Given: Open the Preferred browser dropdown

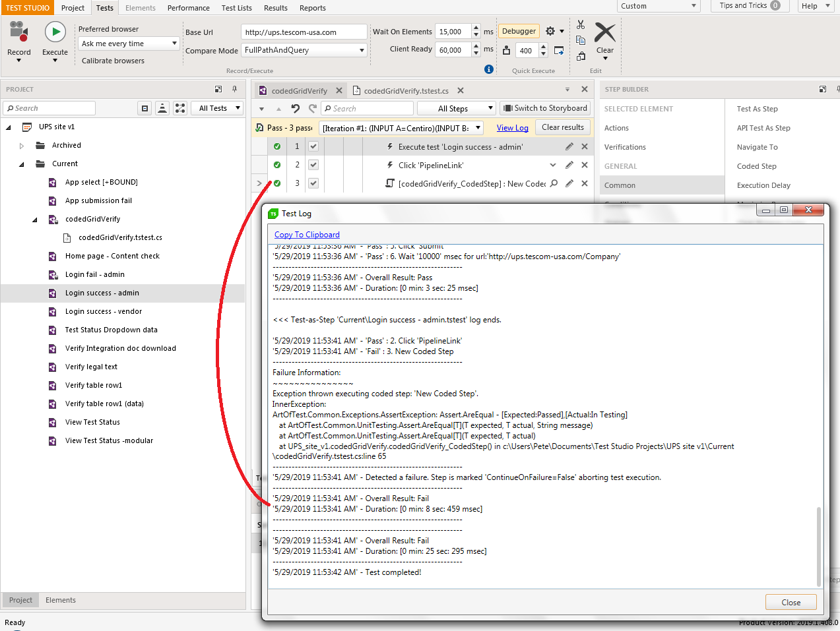Looking at the screenshot, I should pyautogui.click(x=129, y=44).
